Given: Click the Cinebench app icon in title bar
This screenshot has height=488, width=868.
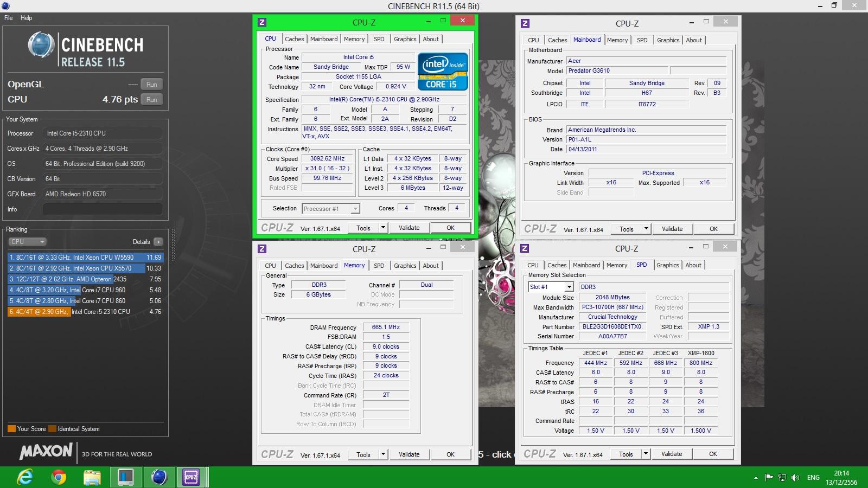Looking at the screenshot, I should [5, 6].
